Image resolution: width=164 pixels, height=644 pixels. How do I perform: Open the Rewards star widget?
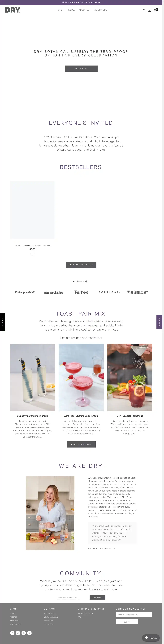(151, 638)
